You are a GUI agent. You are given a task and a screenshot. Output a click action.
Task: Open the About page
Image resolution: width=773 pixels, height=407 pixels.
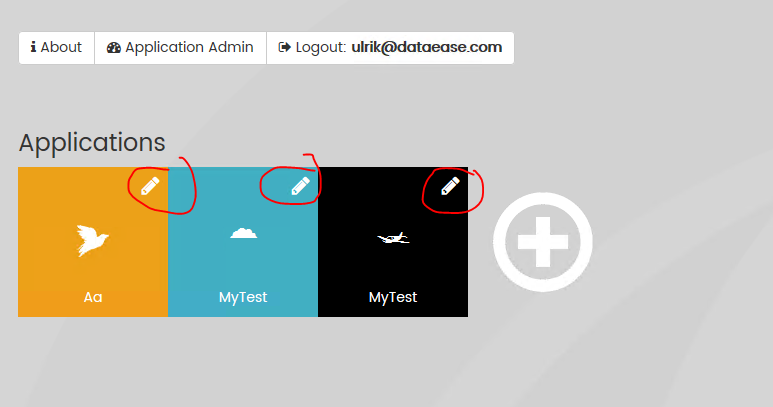coord(57,48)
